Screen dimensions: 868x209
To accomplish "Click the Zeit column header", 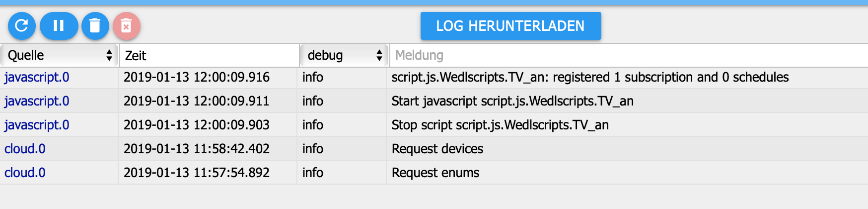I will point(209,55).
